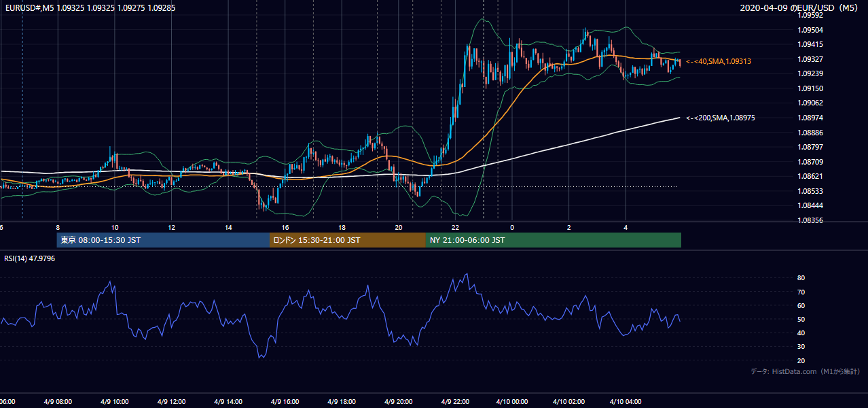Click the 4/10 02:00 time axis label

pos(569,401)
